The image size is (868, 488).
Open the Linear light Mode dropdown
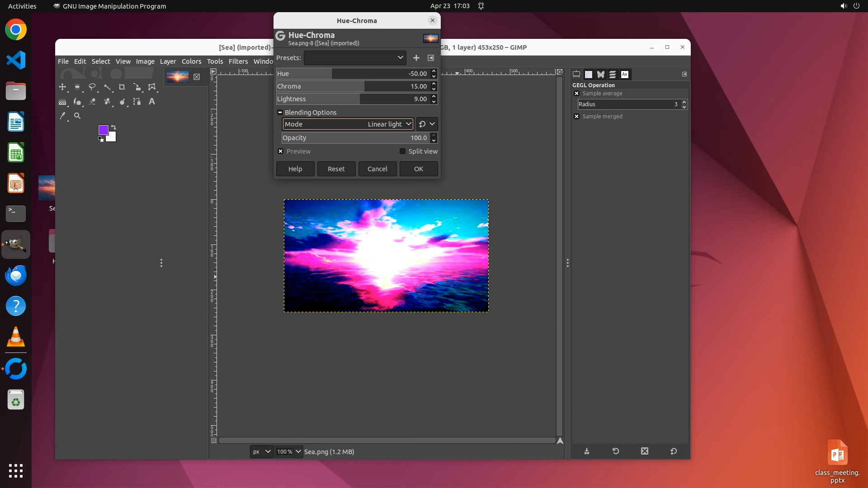348,124
